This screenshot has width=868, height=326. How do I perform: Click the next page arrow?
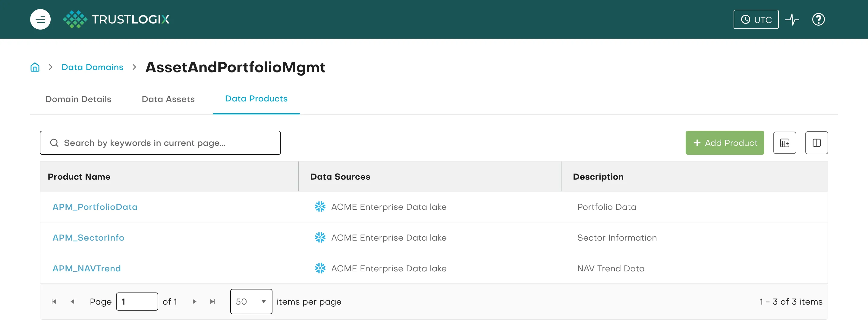[x=194, y=301]
